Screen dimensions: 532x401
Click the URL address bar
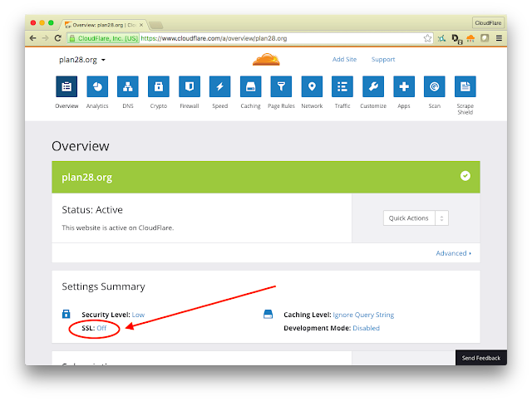(250, 38)
